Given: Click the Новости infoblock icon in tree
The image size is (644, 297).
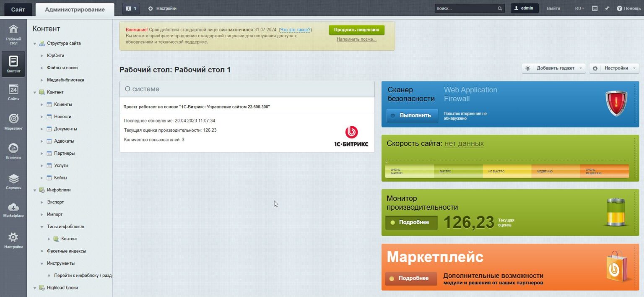Looking at the screenshot, I should pyautogui.click(x=49, y=117).
